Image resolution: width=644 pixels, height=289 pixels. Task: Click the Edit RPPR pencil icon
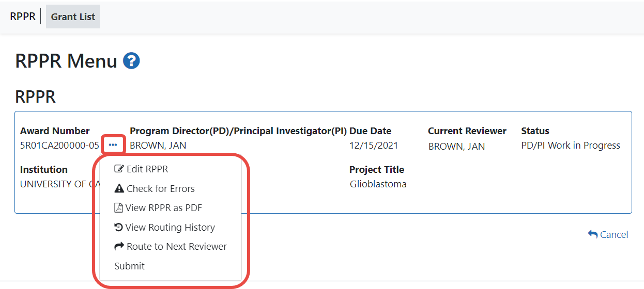click(x=119, y=169)
